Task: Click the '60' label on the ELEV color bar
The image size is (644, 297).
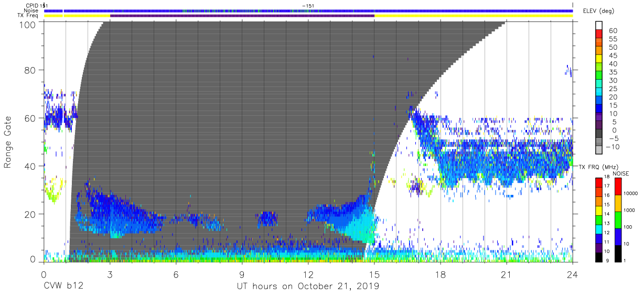Action: pyautogui.click(x=614, y=31)
